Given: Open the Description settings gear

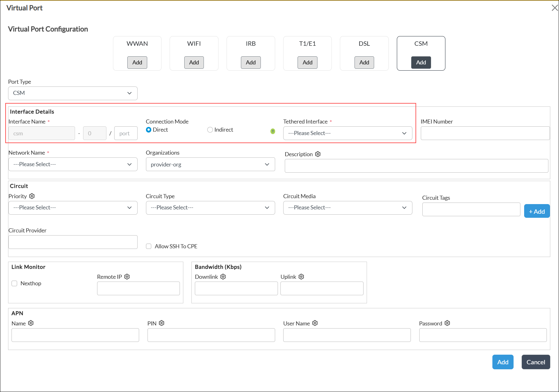Looking at the screenshot, I should tap(317, 154).
